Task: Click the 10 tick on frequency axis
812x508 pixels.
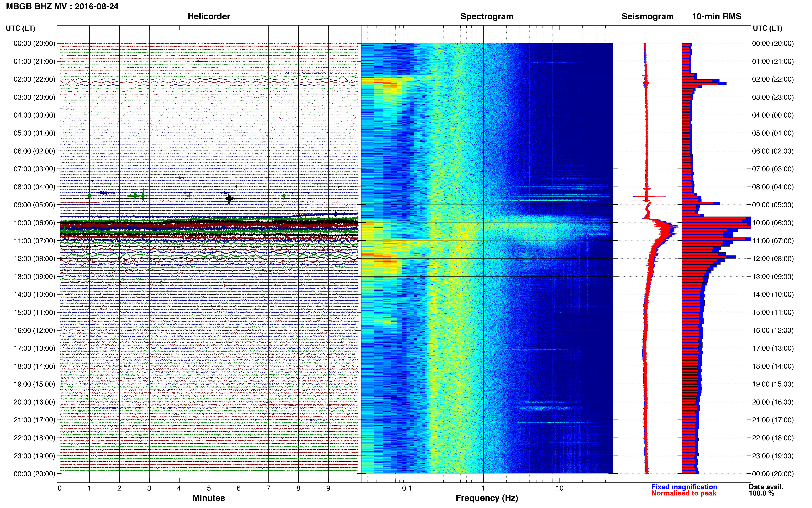Action: click(x=559, y=488)
